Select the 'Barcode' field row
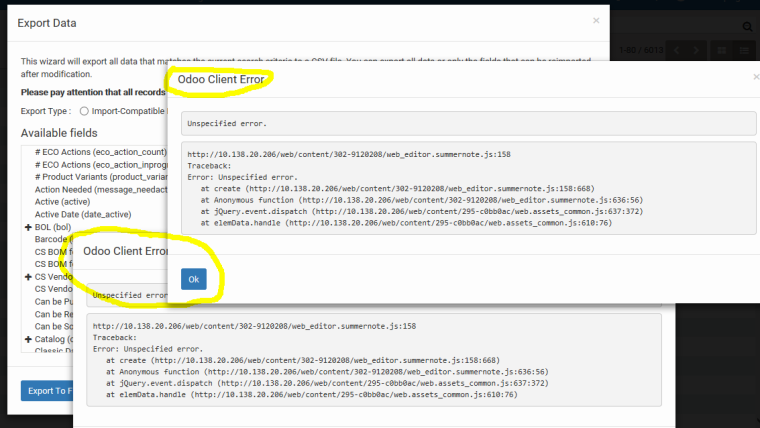Viewport: 760px width, 428px height. pos(53,239)
